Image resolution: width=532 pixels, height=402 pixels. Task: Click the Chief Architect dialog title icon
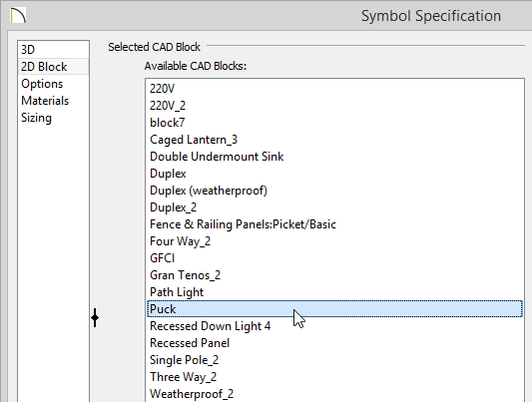[x=18, y=16]
